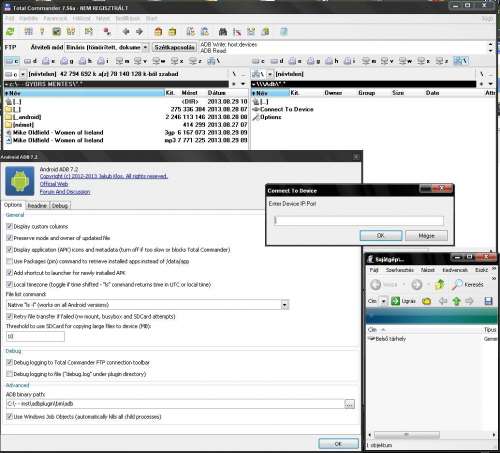Toggle Debug logging to Total Commander FTP toolbar
The width and height of the screenshot is (500, 453).
(x=9, y=362)
